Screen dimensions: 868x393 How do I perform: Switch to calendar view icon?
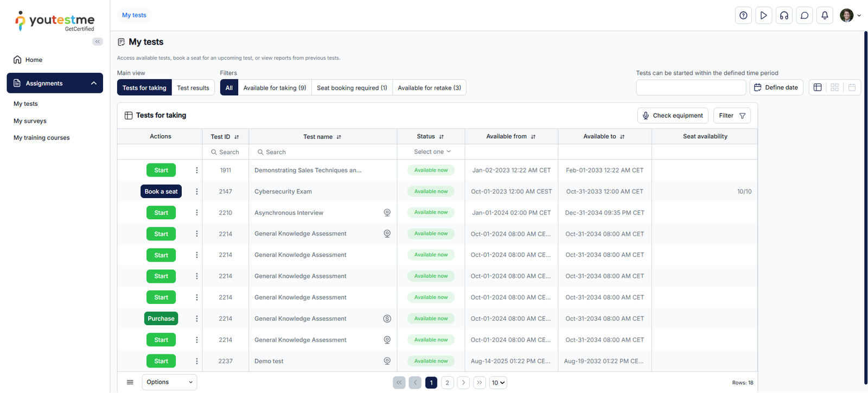click(852, 87)
